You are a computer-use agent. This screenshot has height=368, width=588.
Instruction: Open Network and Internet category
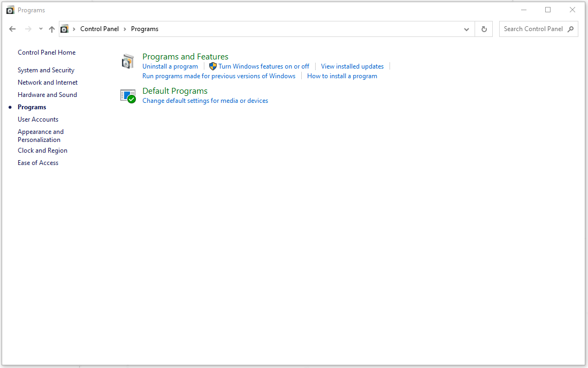[48, 82]
